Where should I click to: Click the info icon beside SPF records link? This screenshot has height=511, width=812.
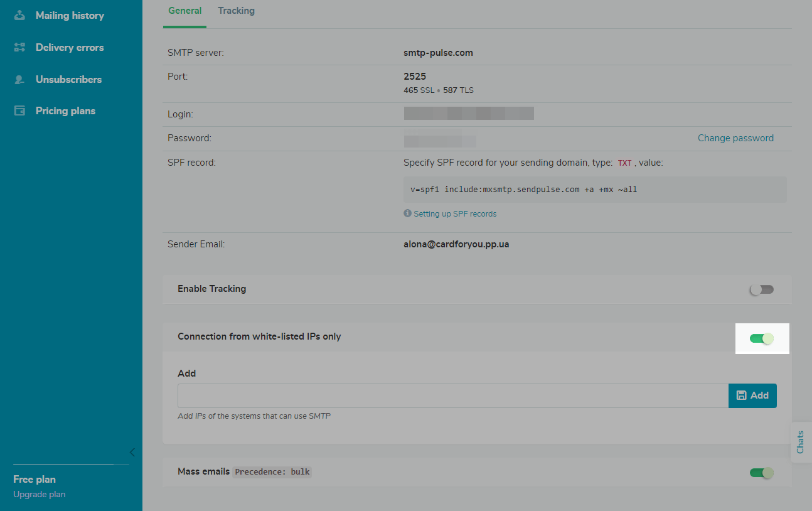(407, 213)
